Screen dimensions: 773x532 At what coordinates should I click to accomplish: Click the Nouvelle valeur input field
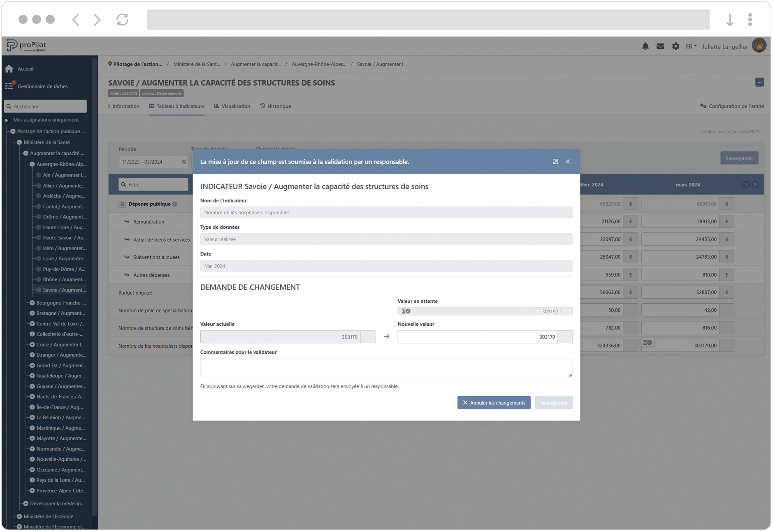tap(477, 337)
